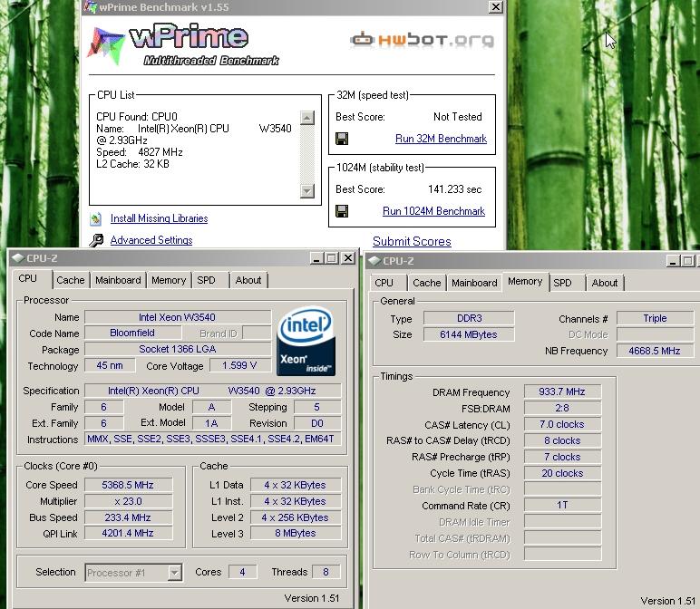Click the Speed: 4827 MHz line in CPU List

pyautogui.click(x=140, y=152)
